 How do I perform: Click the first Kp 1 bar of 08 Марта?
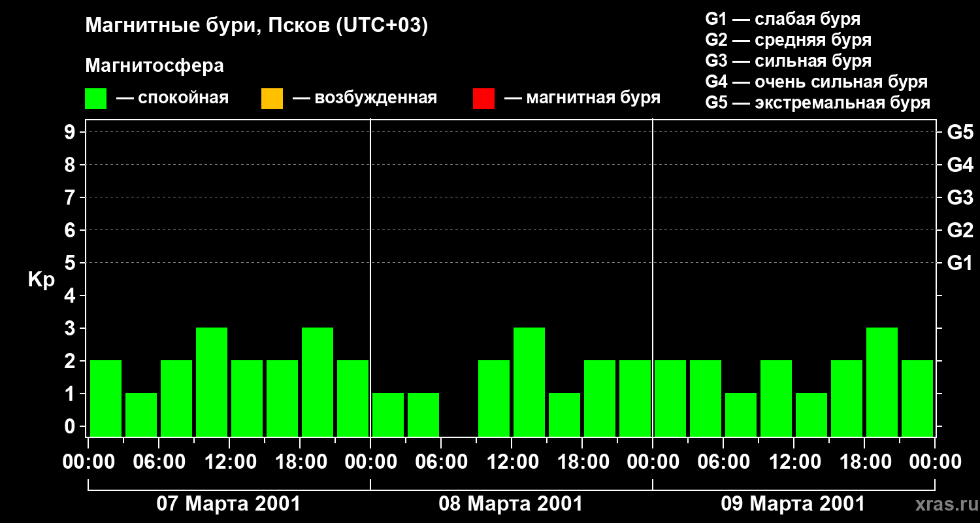tap(388, 414)
